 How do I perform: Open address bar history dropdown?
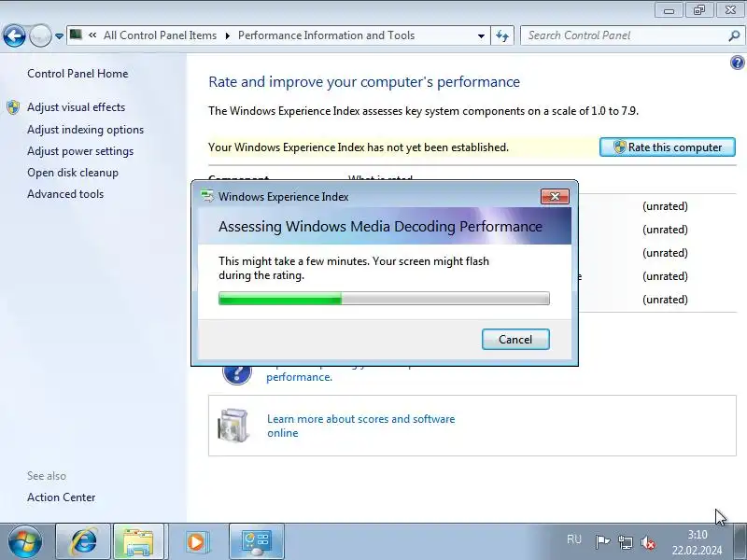click(481, 35)
